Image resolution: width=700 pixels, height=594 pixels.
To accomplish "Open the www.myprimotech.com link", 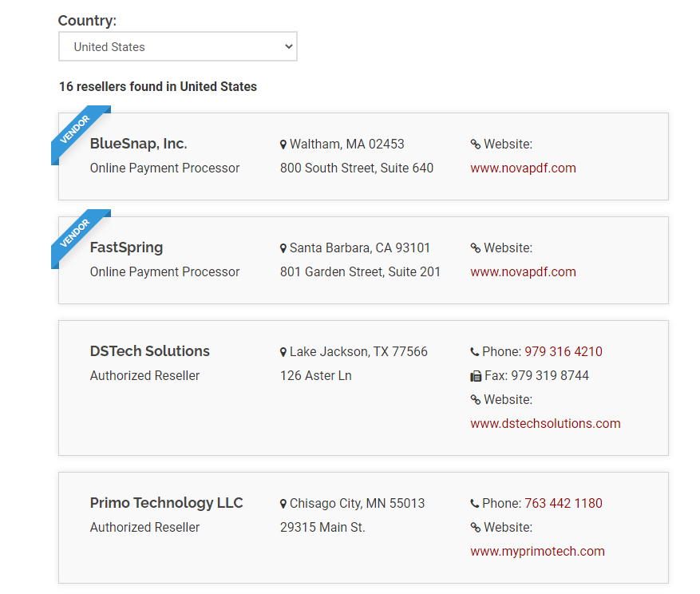I will 537,551.
